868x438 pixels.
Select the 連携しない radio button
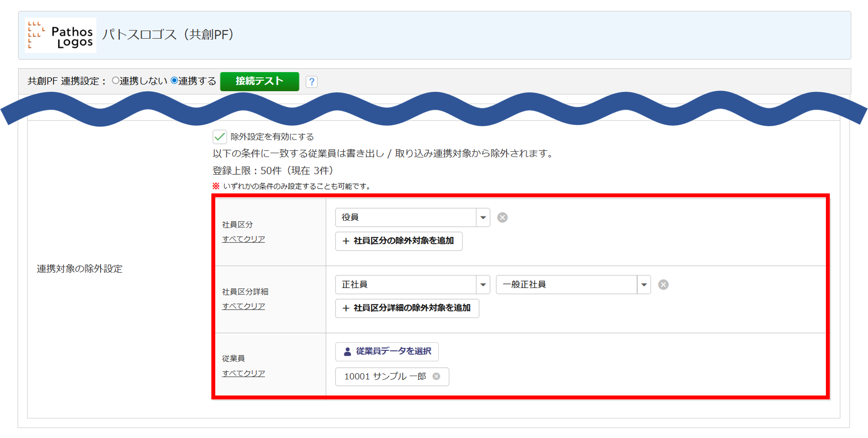click(115, 81)
